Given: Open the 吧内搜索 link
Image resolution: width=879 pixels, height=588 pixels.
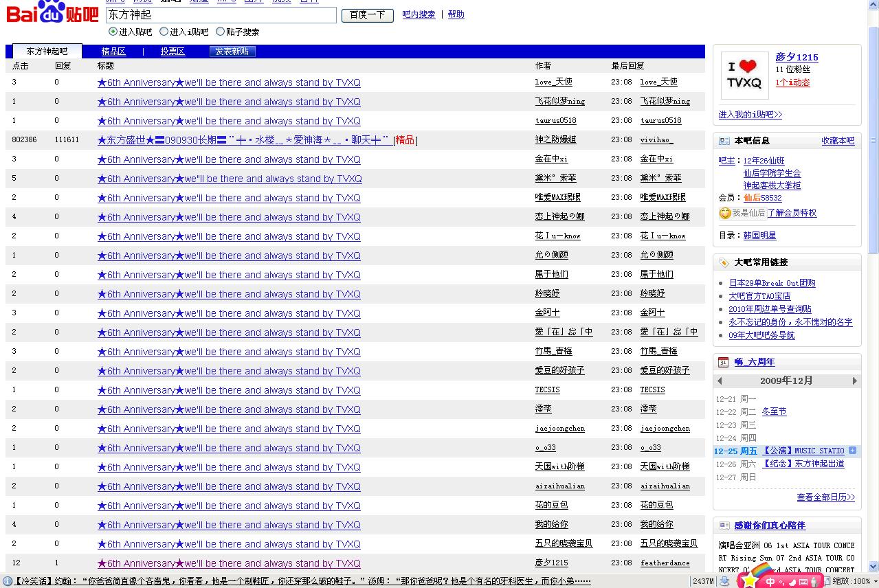Looking at the screenshot, I should click(419, 14).
